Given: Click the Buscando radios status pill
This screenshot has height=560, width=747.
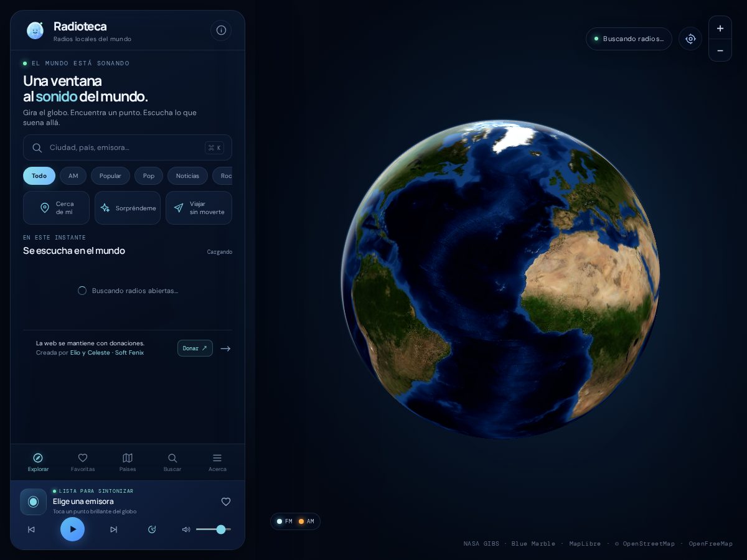Looking at the screenshot, I should coord(629,39).
